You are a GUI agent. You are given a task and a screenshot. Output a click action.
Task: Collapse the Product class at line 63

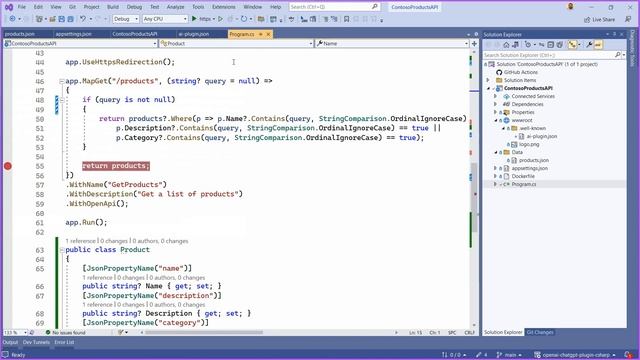pyautogui.click(x=62, y=250)
